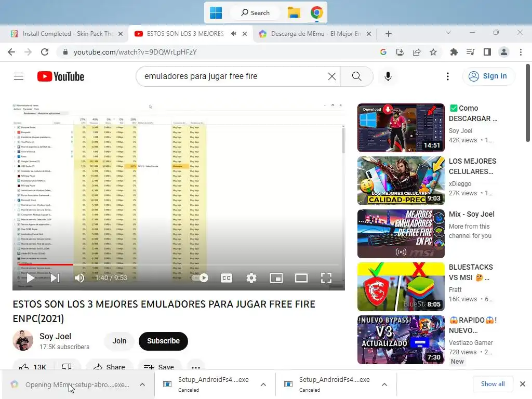Viewport: 532px width, 399px height.
Task: Go forward in browser history
Action: pyautogui.click(x=28, y=52)
